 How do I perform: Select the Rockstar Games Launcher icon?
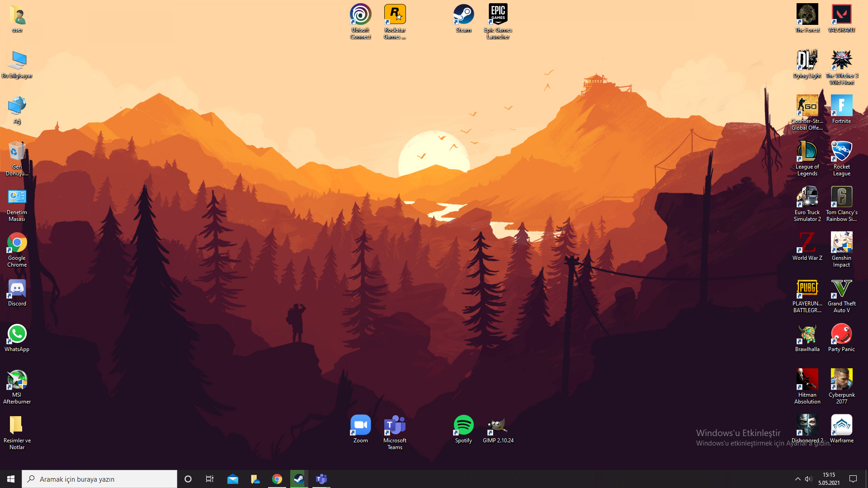pyautogui.click(x=395, y=15)
